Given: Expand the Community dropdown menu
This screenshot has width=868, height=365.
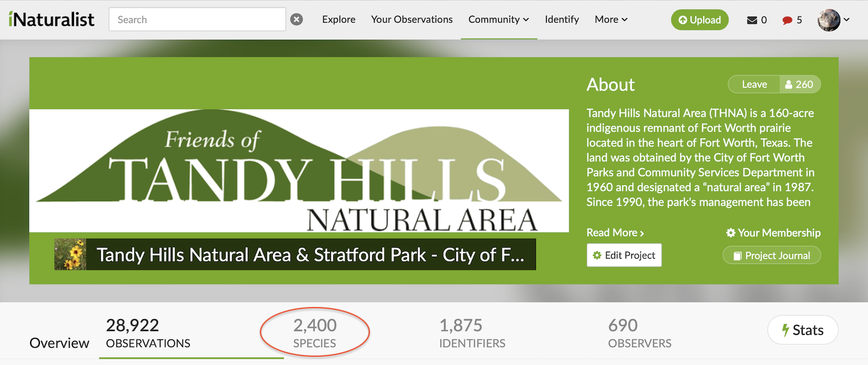Looking at the screenshot, I should click(499, 19).
